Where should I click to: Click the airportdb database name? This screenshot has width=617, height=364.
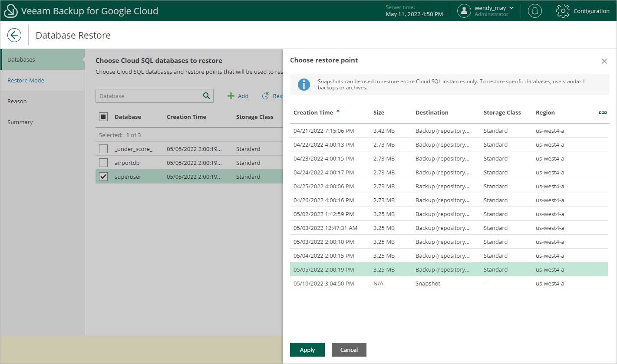tap(127, 163)
